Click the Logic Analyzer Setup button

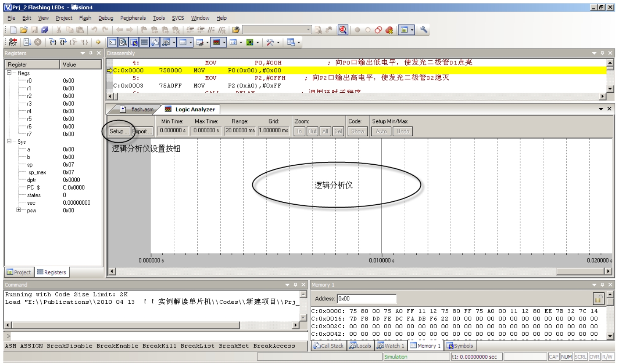(119, 131)
